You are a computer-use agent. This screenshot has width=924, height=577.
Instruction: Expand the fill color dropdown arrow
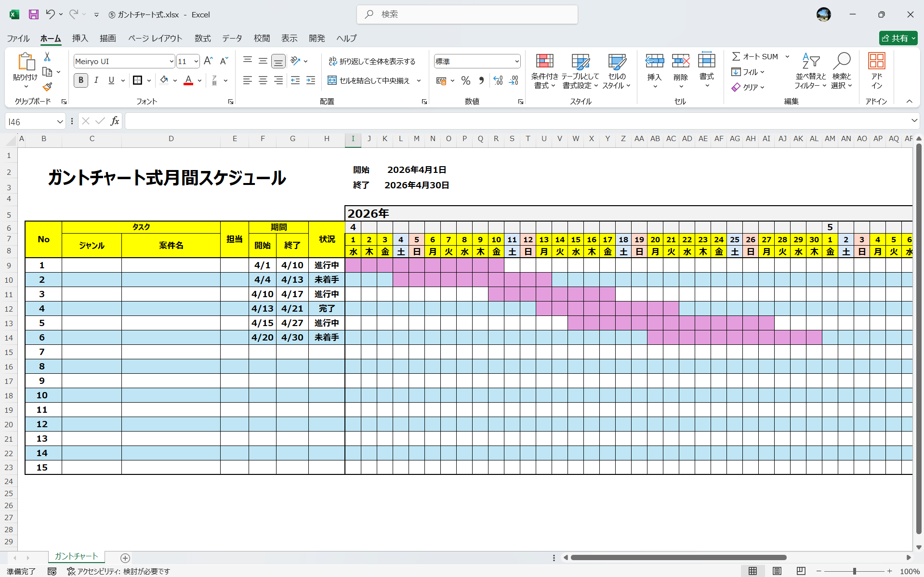coord(175,80)
